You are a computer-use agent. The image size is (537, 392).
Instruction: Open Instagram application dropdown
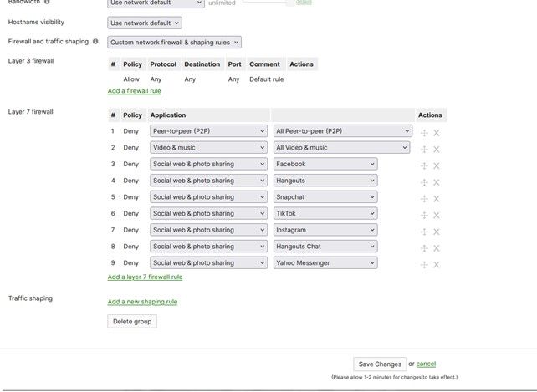325,230
